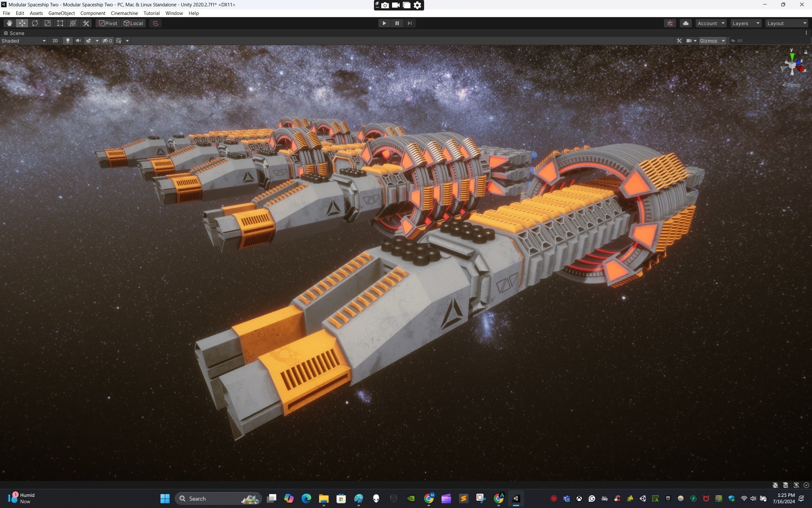Open Account dropdown
This screenshot has height=508, width=812.
[711, 23]
